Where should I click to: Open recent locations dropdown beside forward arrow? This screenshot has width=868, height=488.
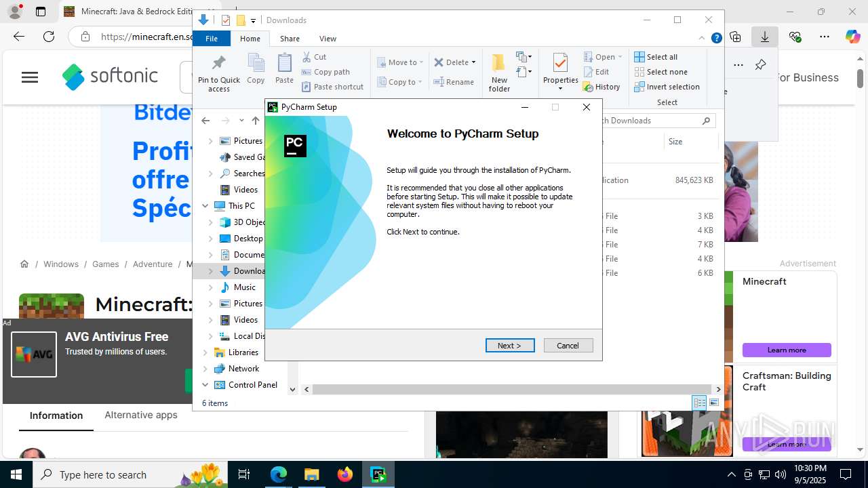point(241,121)
